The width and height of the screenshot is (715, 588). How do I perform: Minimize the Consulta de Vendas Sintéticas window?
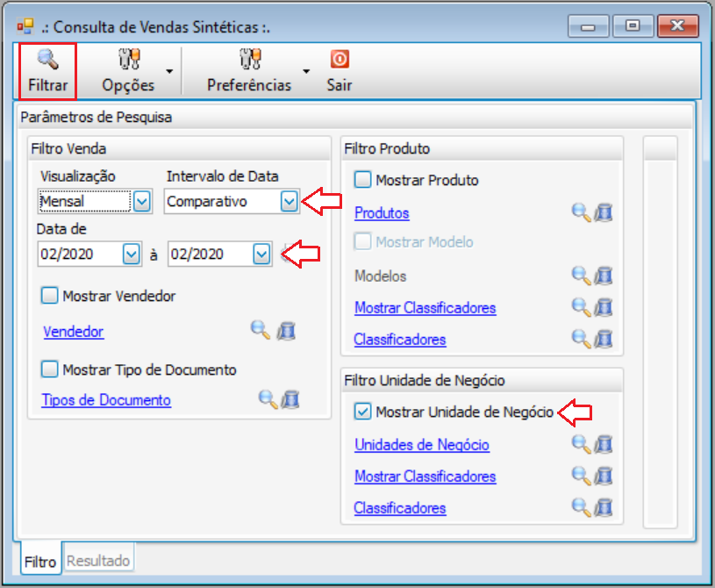click(589, 26)
